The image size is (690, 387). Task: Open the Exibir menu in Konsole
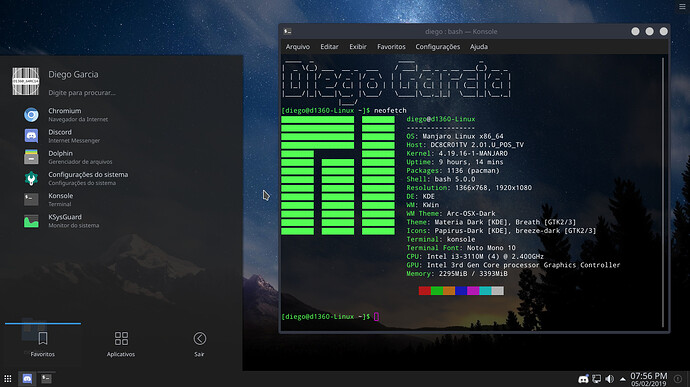point(358,47)
